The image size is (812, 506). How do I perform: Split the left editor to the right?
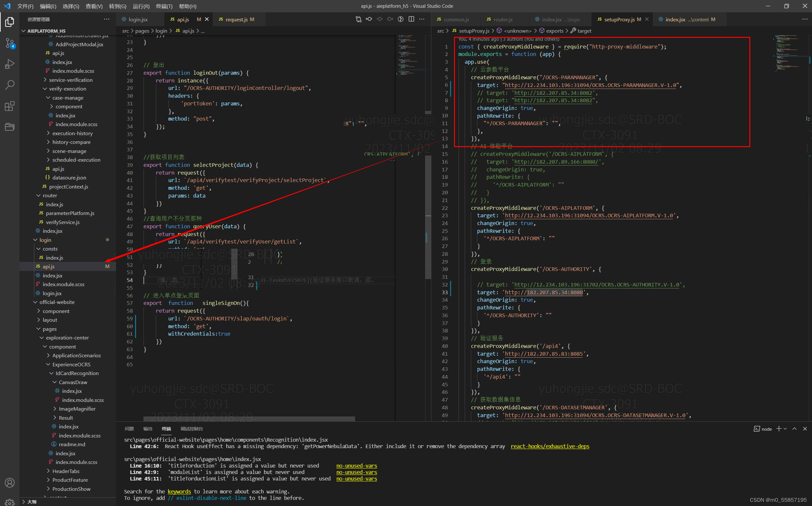click(x=411, y=19)
